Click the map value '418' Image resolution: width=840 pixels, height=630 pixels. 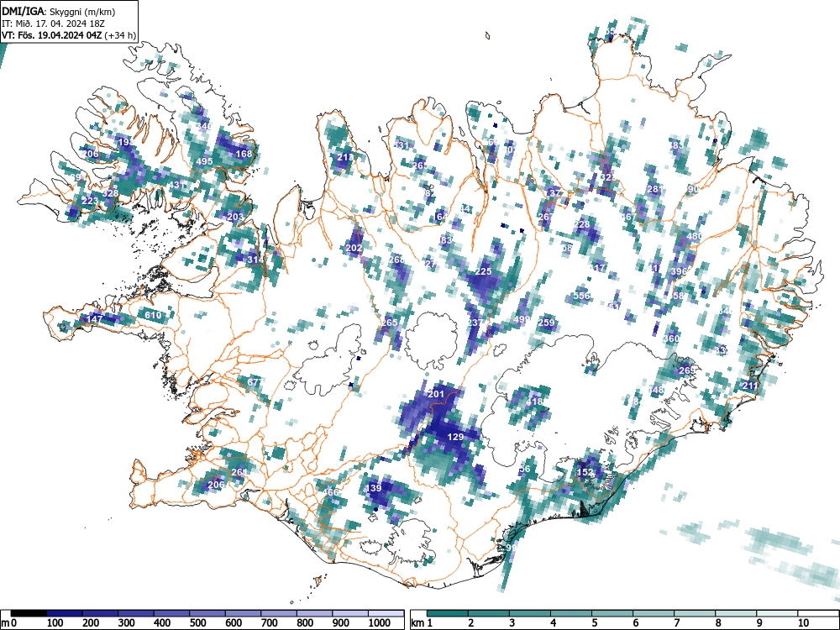click(x=534, y=402)
